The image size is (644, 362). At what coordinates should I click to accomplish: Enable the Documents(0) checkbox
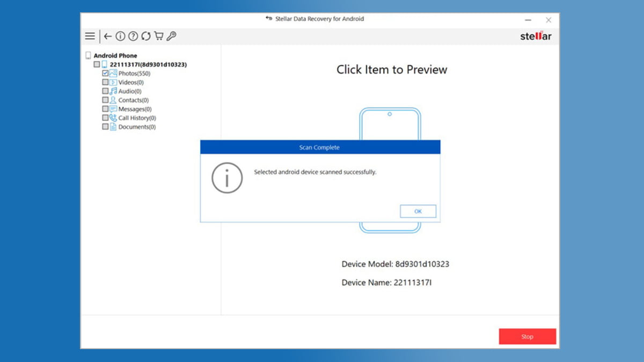pos(105,127)
